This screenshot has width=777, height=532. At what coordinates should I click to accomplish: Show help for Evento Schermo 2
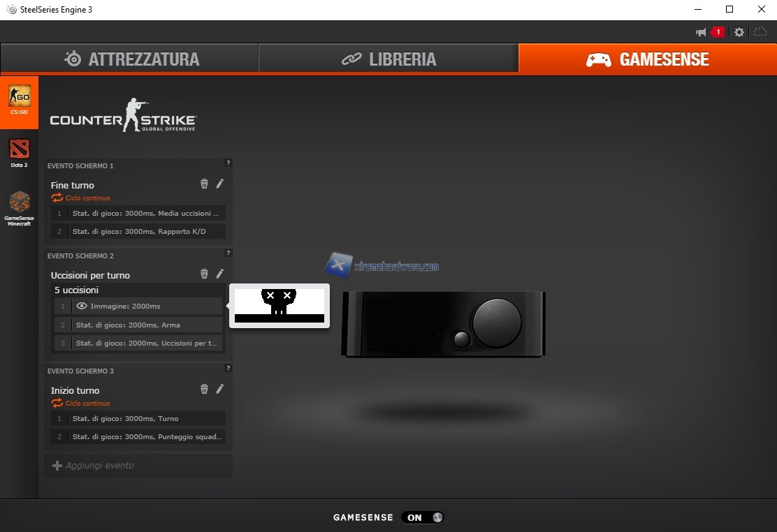coord(228,253)
